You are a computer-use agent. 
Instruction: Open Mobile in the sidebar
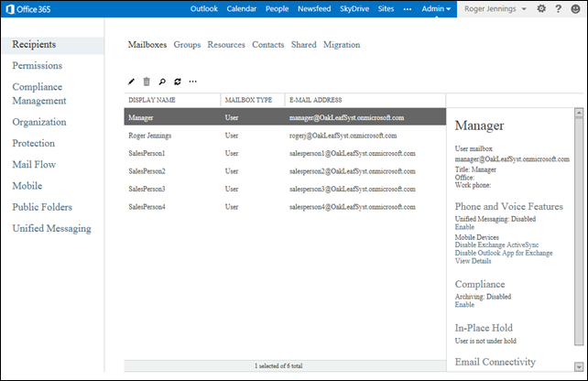coord(27,186)
